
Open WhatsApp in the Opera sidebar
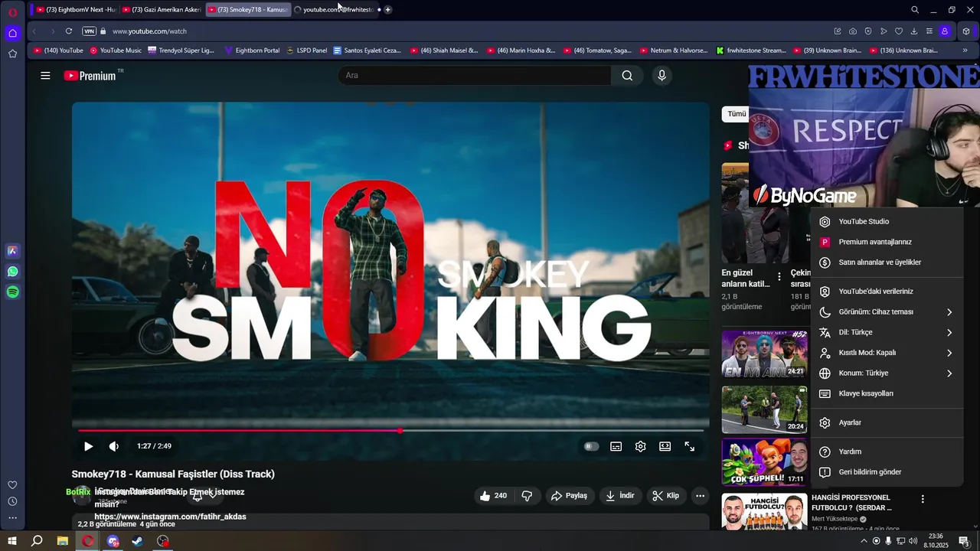click(x=12, y=272)
